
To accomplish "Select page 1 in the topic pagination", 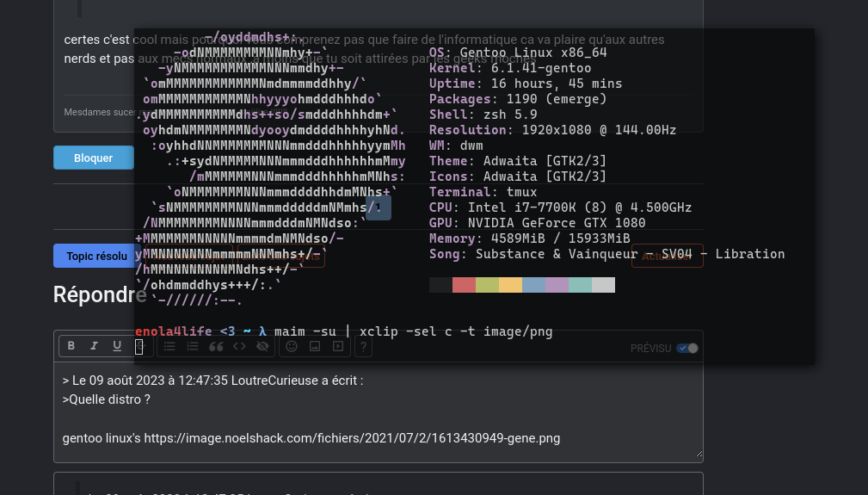I will tap(379, 207).
